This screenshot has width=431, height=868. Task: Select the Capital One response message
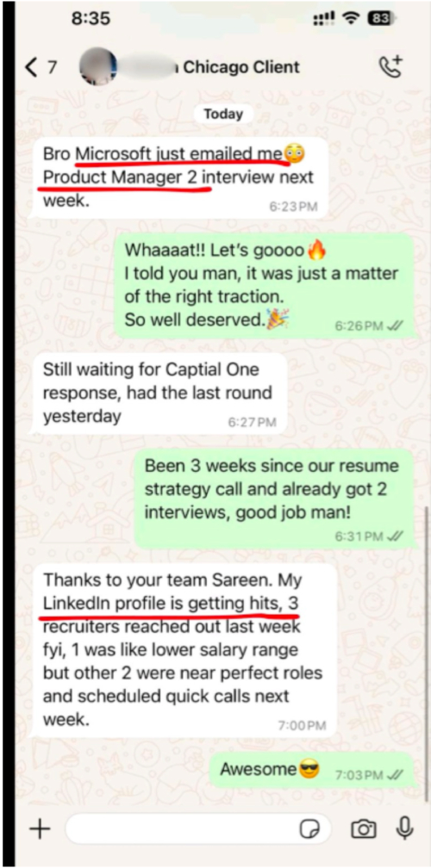pyautogui.click(x=159, y=393)
